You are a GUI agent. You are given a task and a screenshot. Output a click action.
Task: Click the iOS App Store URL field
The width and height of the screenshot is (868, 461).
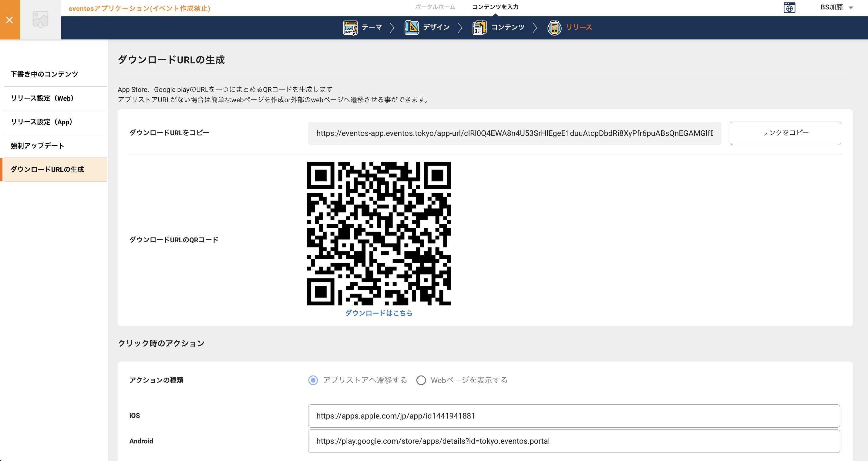pyautogui.click(x=574, y=416)
